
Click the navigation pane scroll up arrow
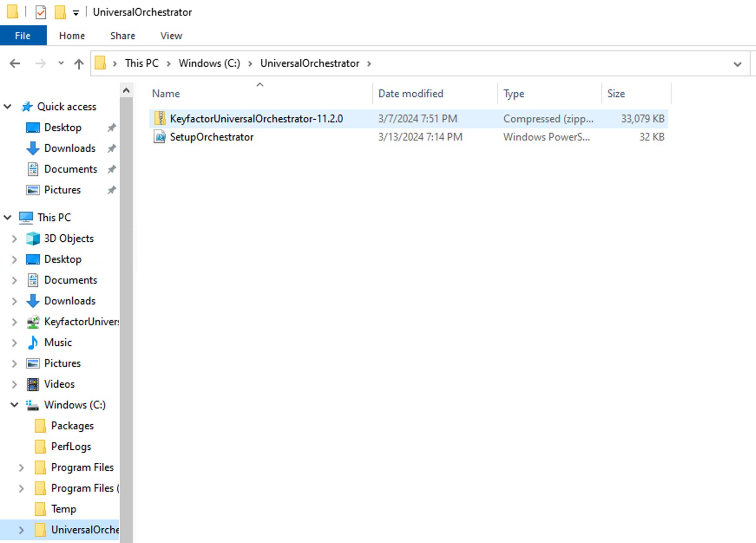click(x=126, y=90)
